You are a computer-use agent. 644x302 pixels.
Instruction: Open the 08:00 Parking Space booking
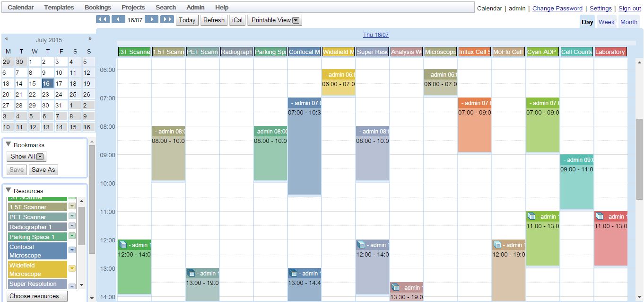coord(270,154)
